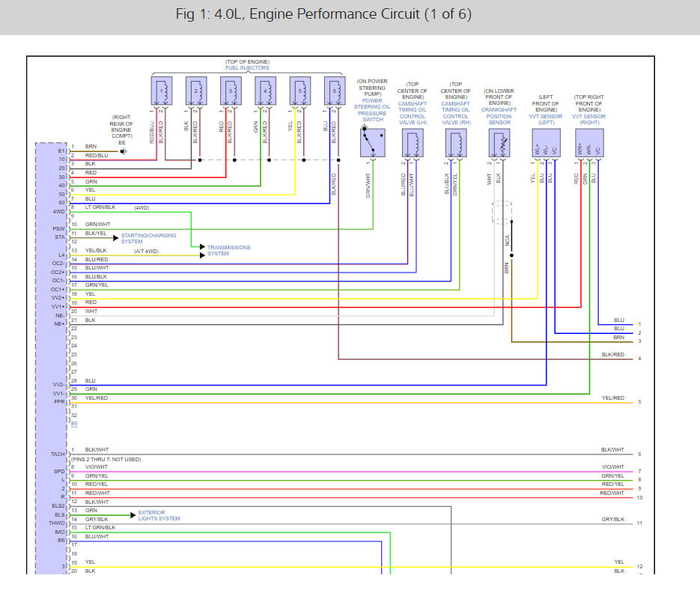Click continuation number 7 on VIO/WHT wire
This screenshot has height=596, width=700.
pos(639,472)
